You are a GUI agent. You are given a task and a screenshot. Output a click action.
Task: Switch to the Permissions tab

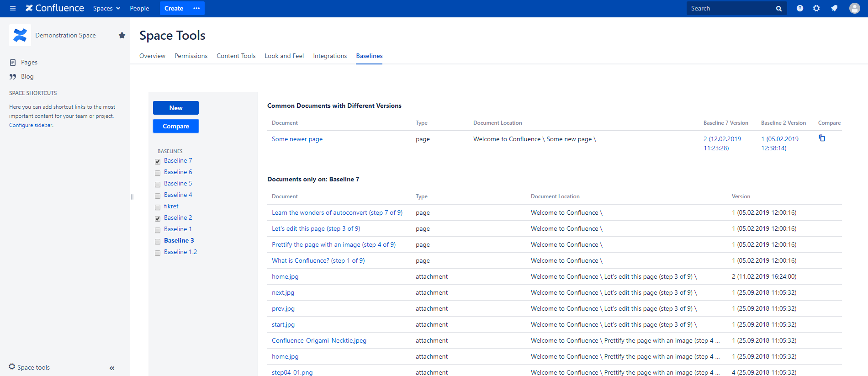point(191,56)
